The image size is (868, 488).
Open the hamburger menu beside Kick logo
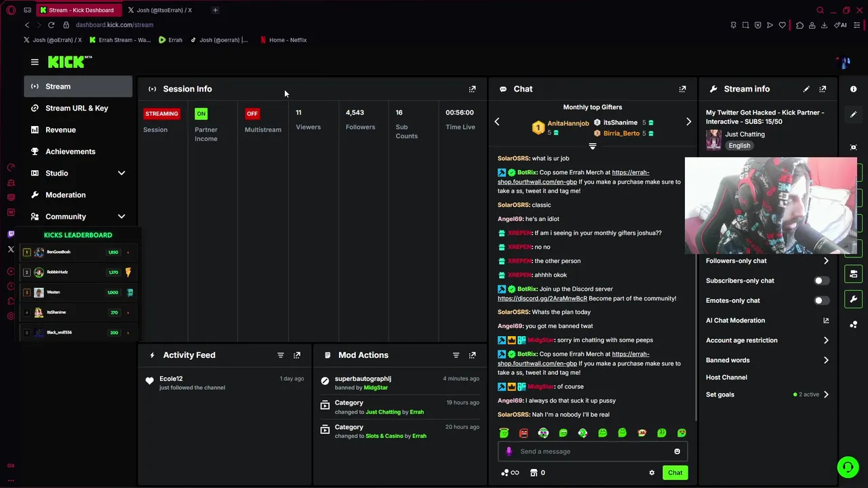(x=35, y=62)
